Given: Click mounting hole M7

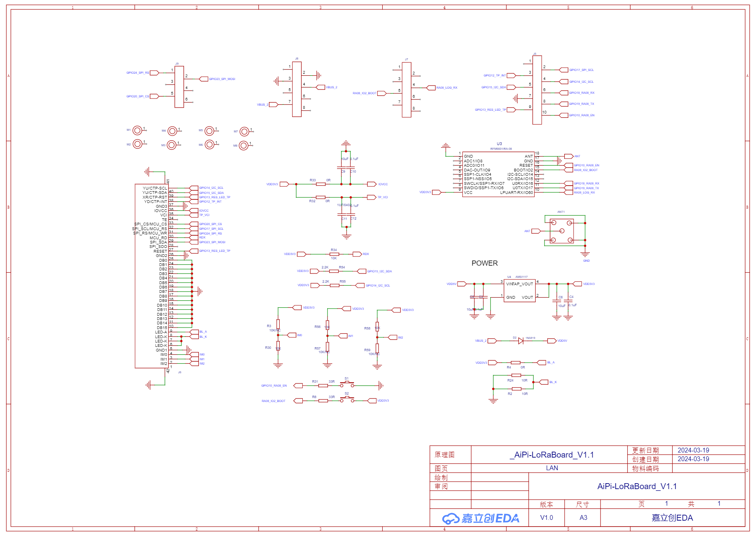Looking at the screenshot, I should [x=245, y=132].
